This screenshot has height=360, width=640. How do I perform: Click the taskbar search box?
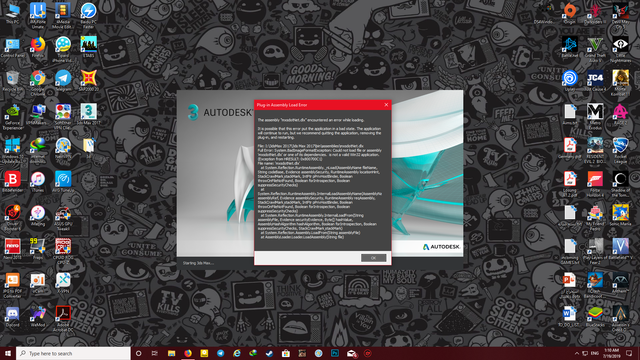click(73, 353)
